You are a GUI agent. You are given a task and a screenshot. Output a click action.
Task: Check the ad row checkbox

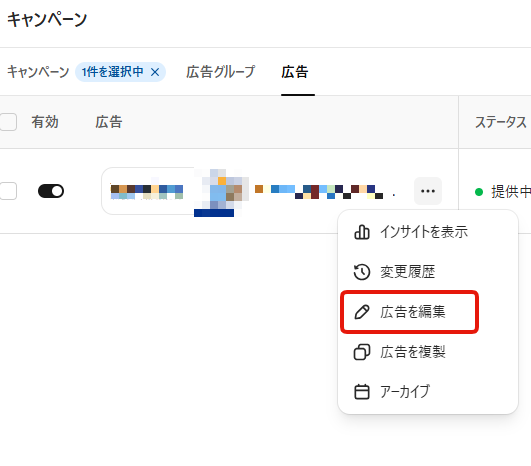point(7,191)
